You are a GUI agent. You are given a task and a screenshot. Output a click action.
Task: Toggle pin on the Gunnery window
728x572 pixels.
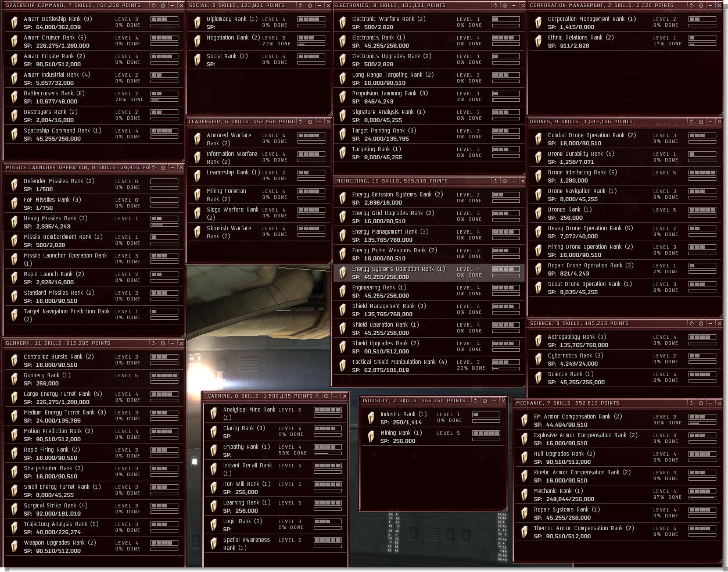tap(163, 343)
